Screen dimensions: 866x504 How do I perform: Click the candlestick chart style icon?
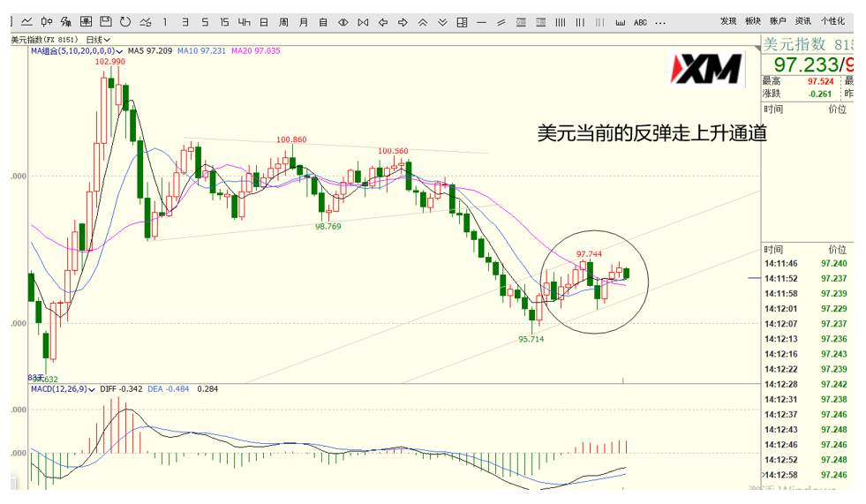(47, 22)
